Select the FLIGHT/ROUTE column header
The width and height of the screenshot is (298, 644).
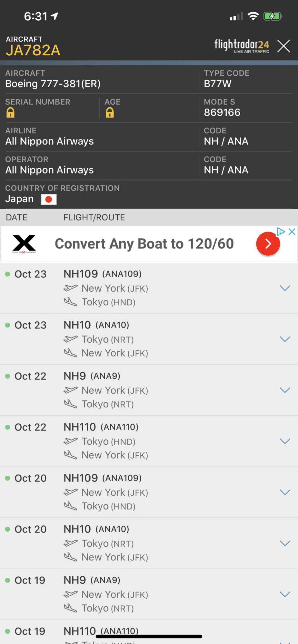[94, 217]
